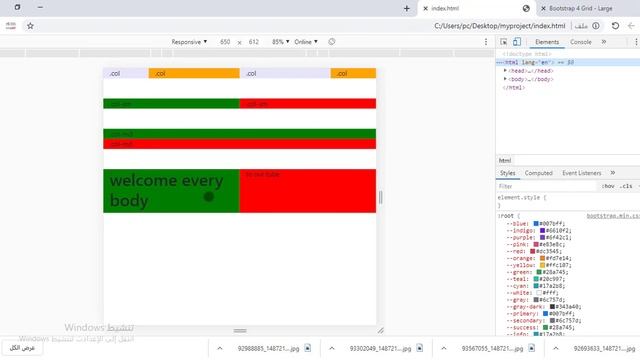Screen dimensions: 640x360
Task: Open the Computed pane tab
Action: click(538, 173)
